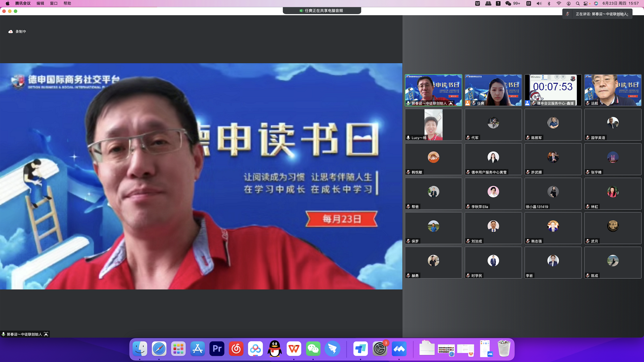Image resolution: width=644 pixels, height=362 pixels.
Task: Click WeChat 99+ menu bar icon
Action: (x=512, y=3)
